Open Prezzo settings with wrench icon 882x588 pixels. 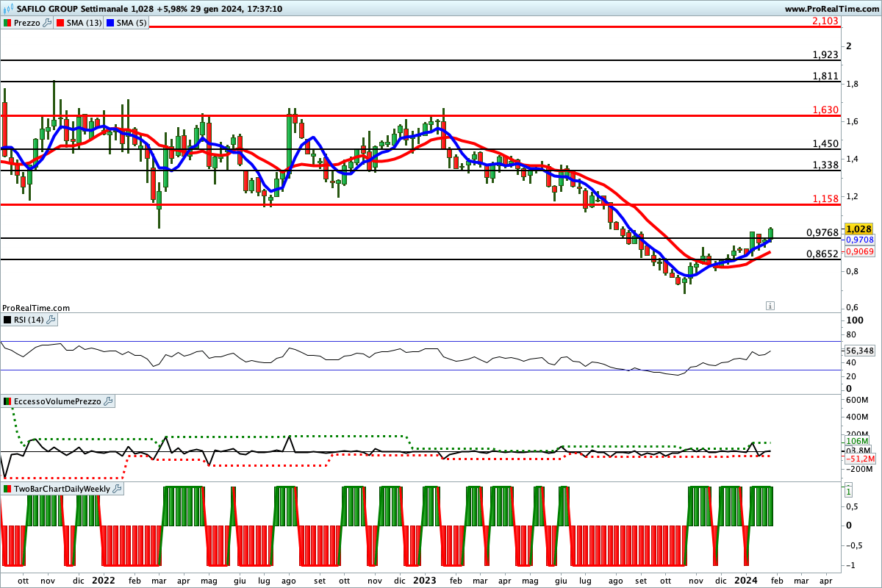(x=48, y=23)
